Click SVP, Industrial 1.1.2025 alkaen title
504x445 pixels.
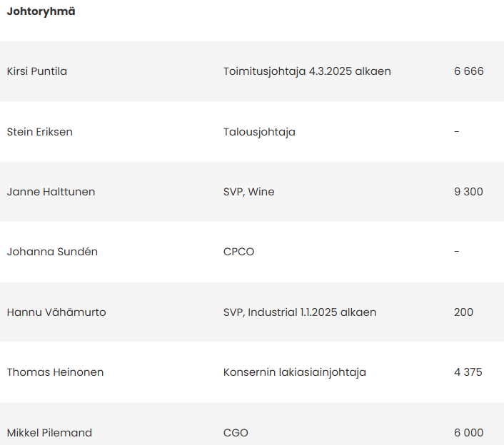coord(300,312)
